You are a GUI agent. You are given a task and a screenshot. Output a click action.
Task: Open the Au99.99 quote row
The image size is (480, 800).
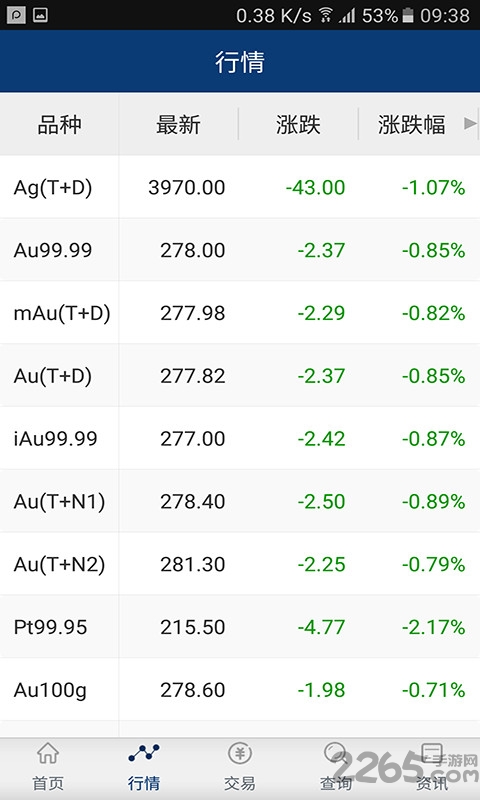point(240,250)
